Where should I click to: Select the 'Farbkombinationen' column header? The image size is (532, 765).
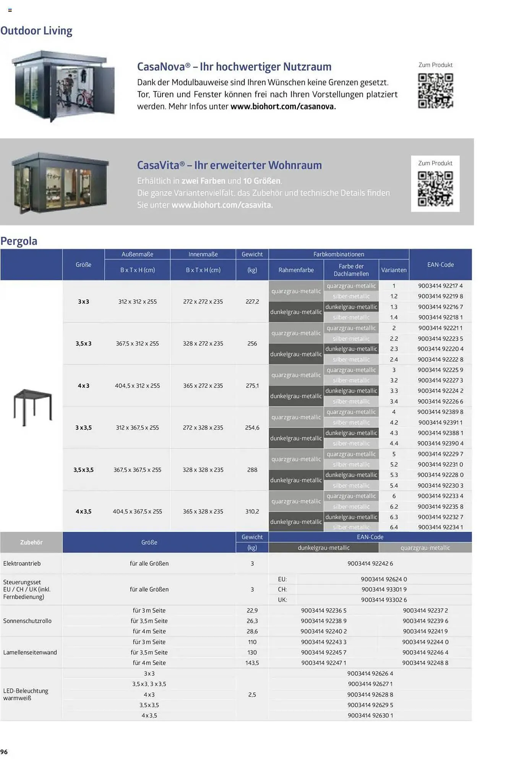pyautogui.click(x=339, y=254)
